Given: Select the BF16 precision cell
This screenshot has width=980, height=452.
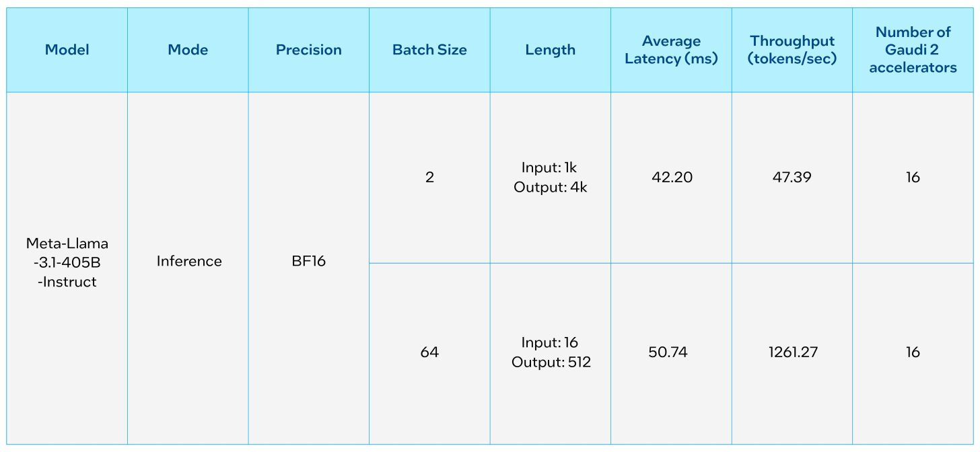Looking at the screenshot, I should [x=309, y=261].
